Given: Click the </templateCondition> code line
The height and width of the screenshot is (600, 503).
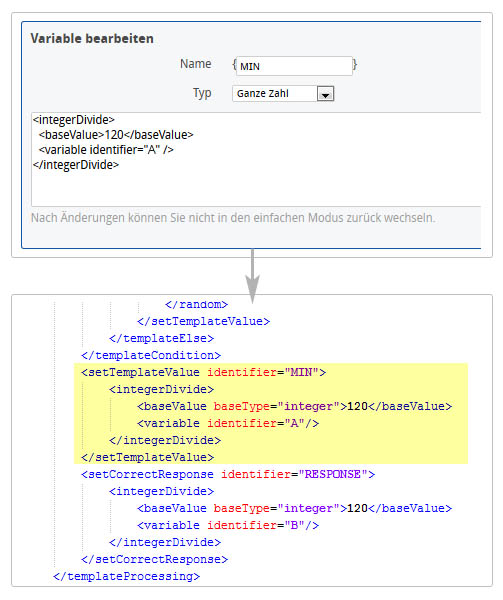Looking at the screenshot, I should pyautogui.click(x=151, y=355).
